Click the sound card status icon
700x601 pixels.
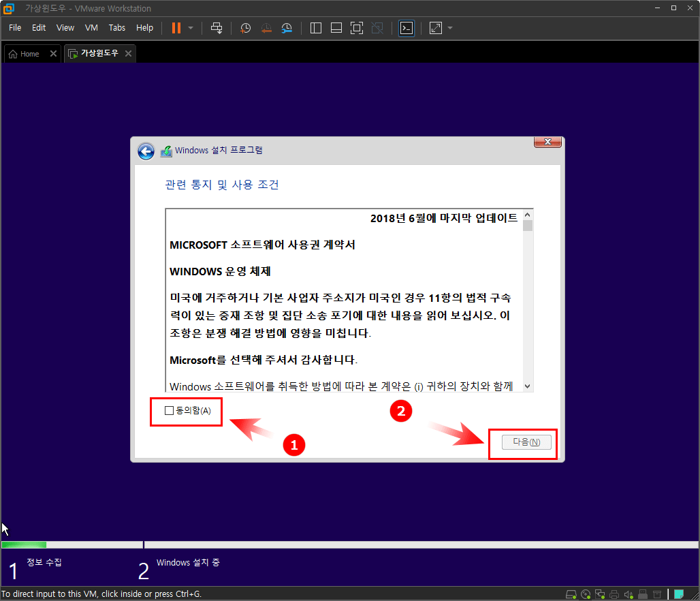629,594
